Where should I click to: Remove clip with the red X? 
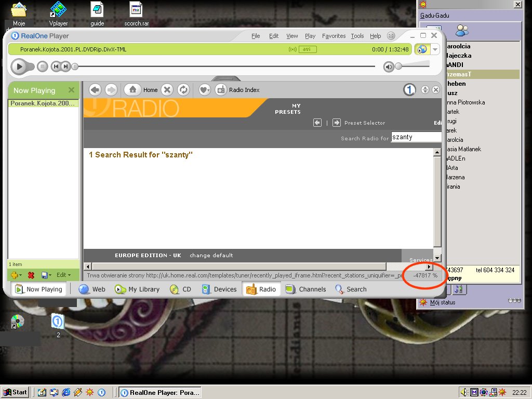[x=31, y=275]
